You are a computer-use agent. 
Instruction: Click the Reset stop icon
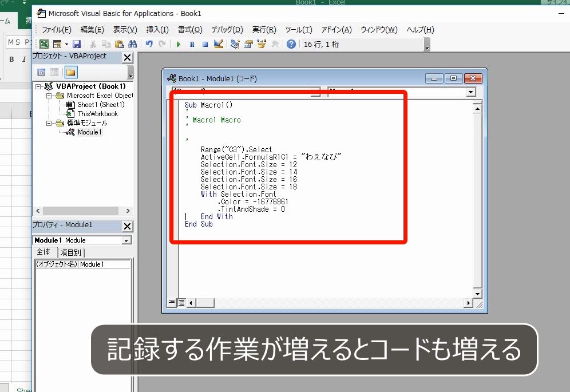pyautogui.click(x=205, y=45)
